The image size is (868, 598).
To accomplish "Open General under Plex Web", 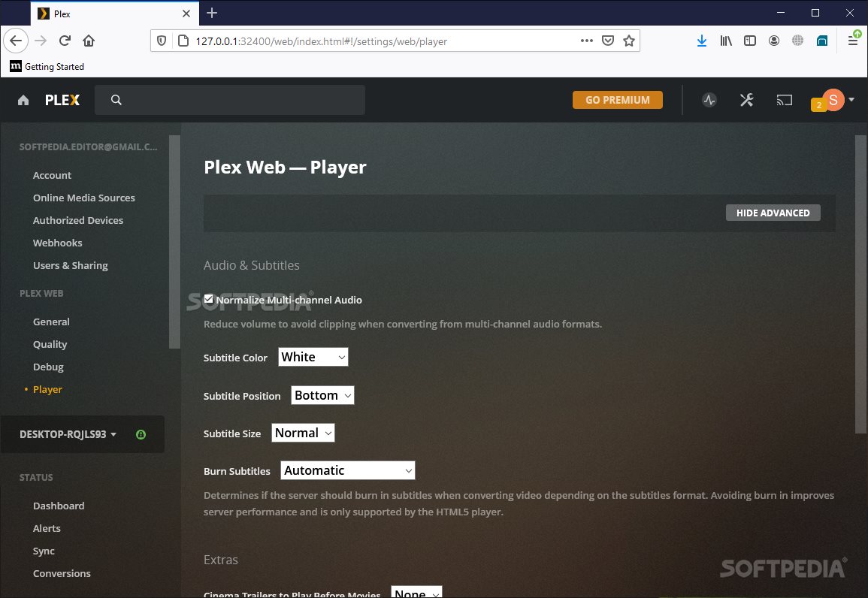I will point(51,322).
